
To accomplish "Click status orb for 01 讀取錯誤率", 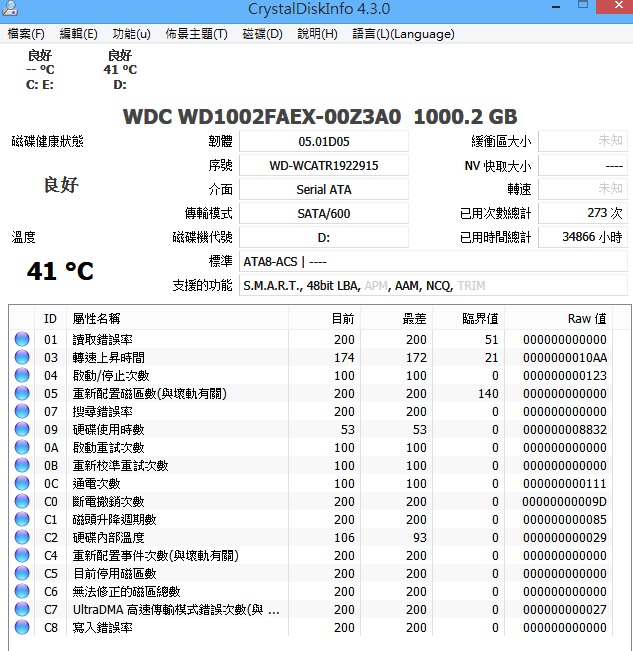I will (22, 339).
